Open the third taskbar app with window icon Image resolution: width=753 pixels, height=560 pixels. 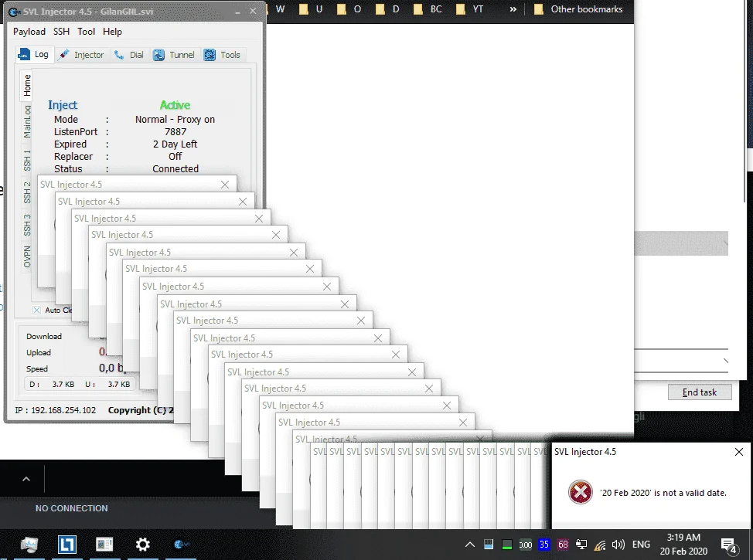point(104,544)
